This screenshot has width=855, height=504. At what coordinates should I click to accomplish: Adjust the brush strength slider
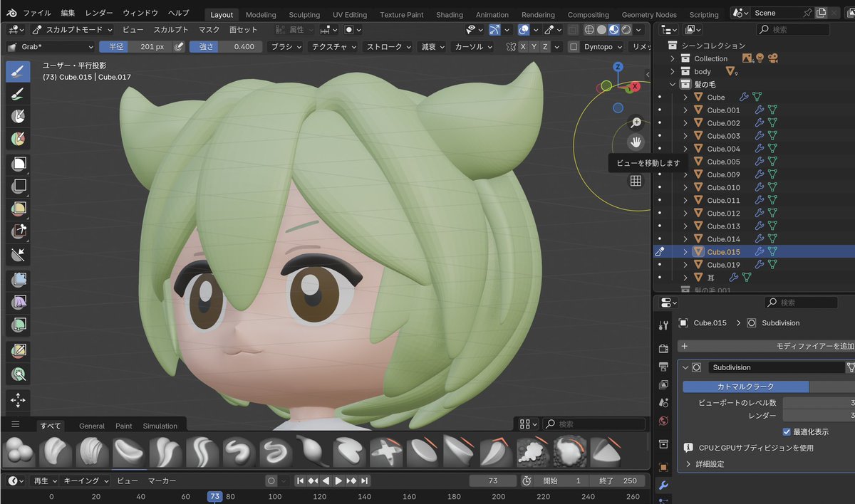pos(225,46)
